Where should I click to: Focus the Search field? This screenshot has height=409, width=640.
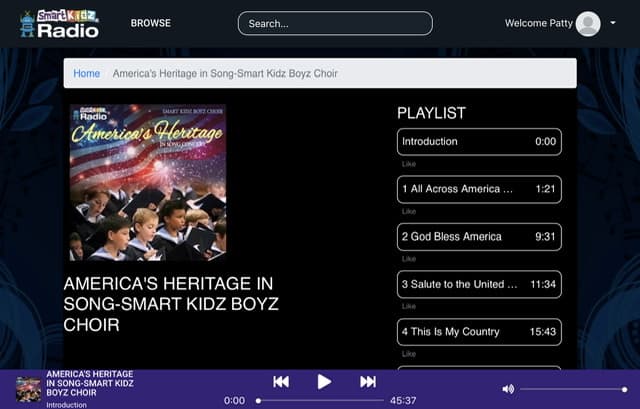335,23
